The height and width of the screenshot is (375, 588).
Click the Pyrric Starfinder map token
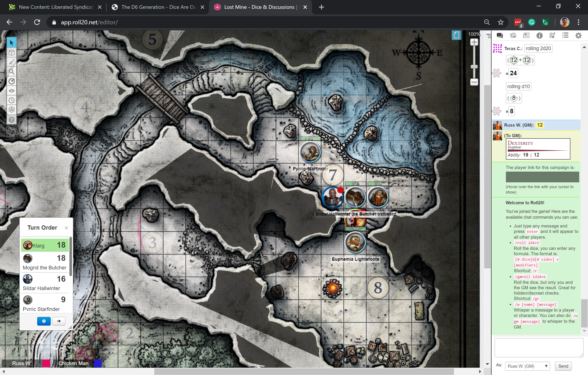[x=310, y=152]
